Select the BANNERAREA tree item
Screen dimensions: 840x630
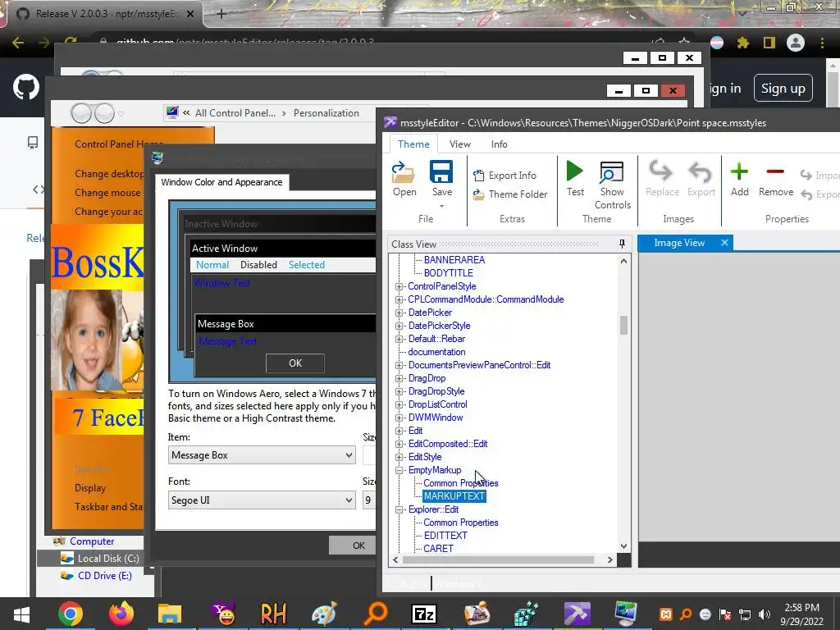[454, 260]
